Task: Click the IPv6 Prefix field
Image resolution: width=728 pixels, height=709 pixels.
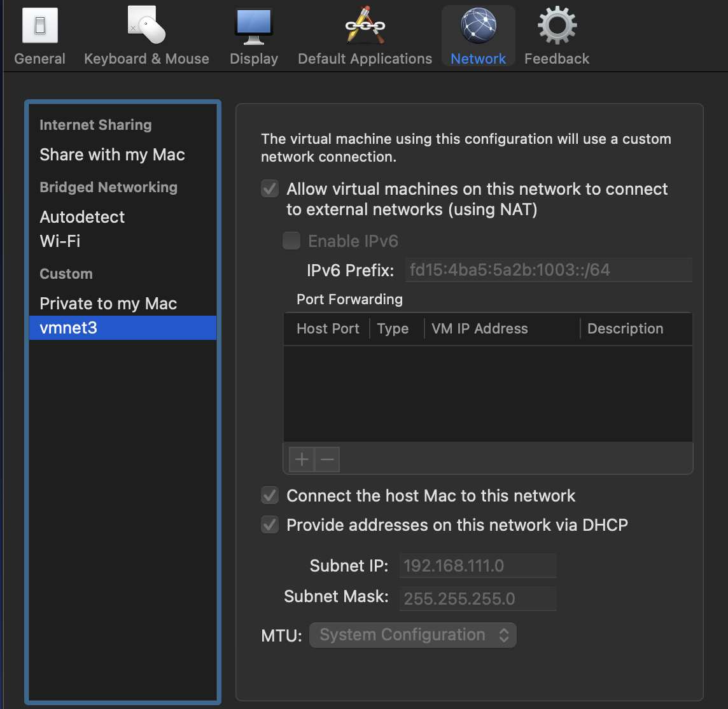Action: coord(549,270)
